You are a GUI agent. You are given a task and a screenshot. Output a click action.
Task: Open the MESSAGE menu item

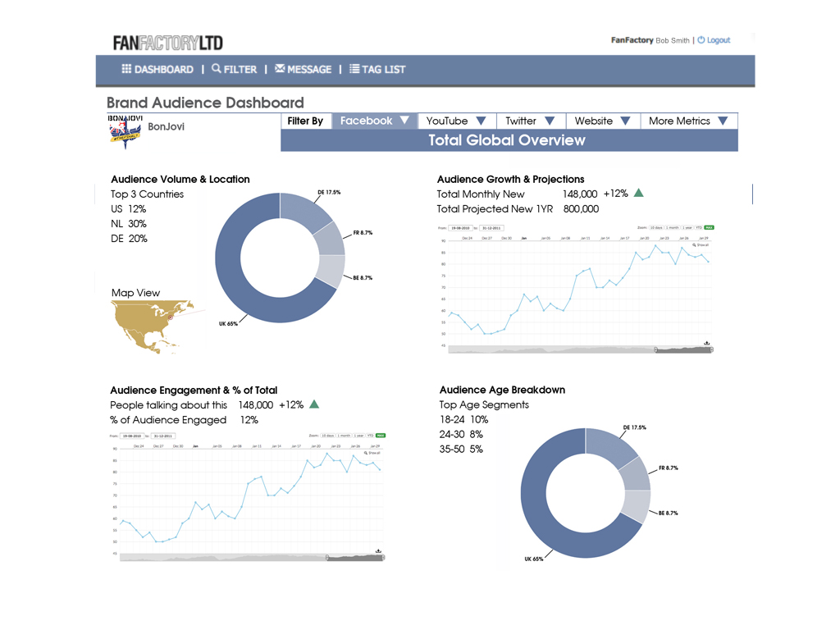tap(304, 69)
